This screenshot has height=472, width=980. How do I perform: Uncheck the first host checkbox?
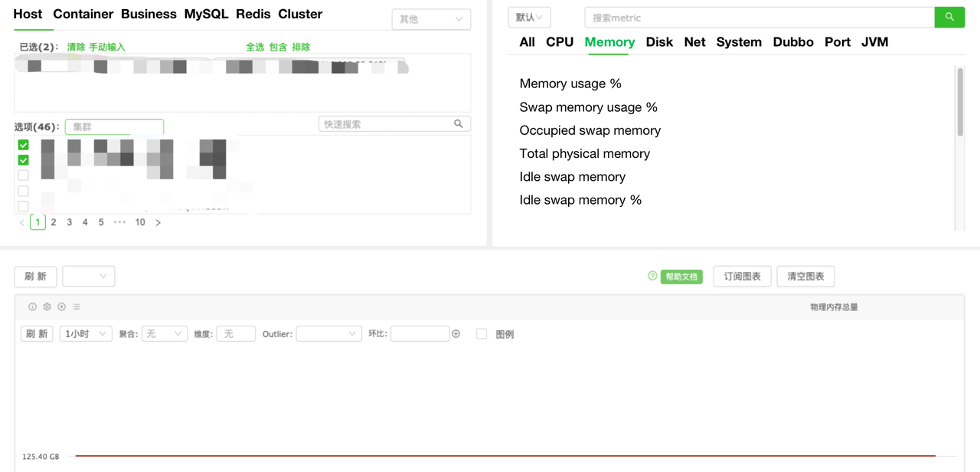coord(23,145)
